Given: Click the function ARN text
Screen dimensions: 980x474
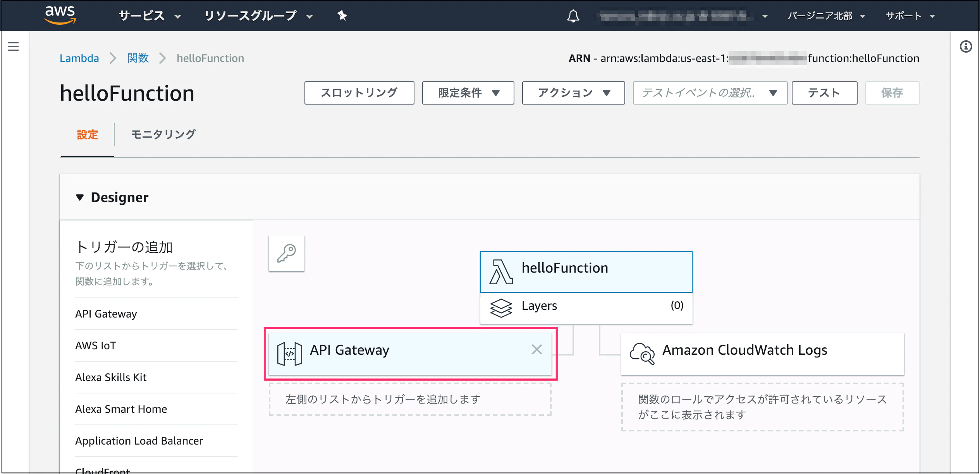Looking at the screenshot, I should coord(744,58).
